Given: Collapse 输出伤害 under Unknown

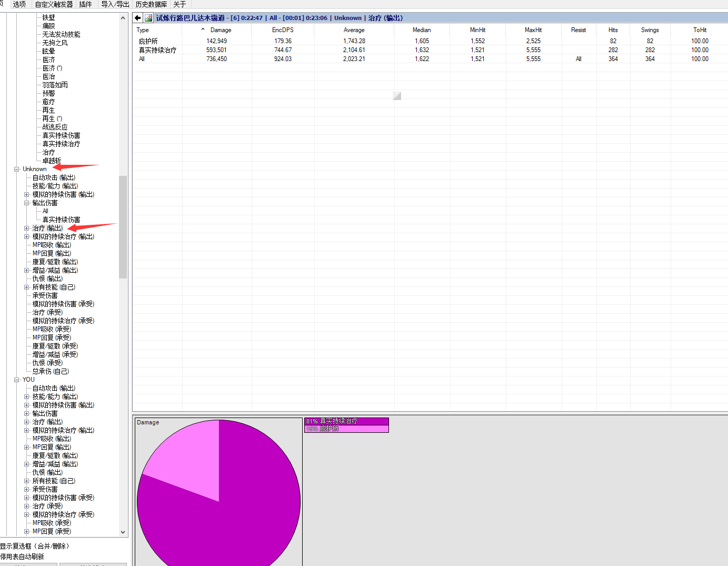Looking at the screenshot, I should point(27,203).
